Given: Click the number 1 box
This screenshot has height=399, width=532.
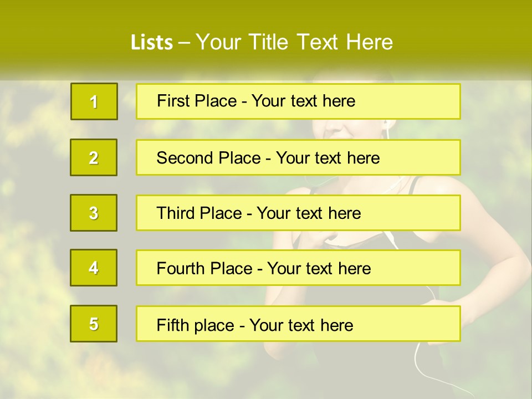Looking at the screenshot, I should 94,101.
